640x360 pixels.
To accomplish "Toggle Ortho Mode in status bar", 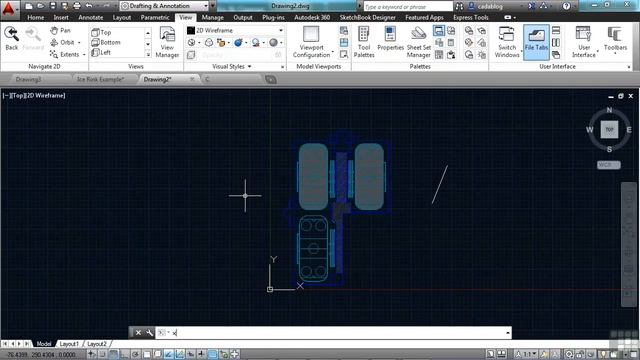I will (x=124, y=354).
